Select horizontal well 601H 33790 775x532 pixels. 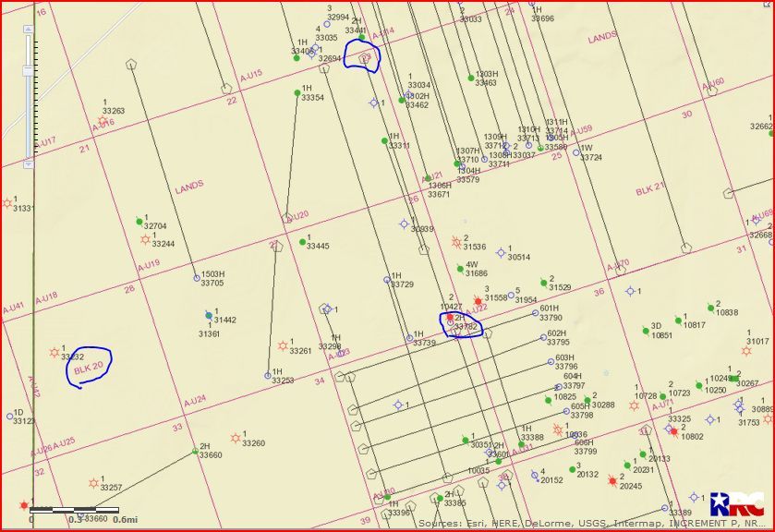click(535, 313)
